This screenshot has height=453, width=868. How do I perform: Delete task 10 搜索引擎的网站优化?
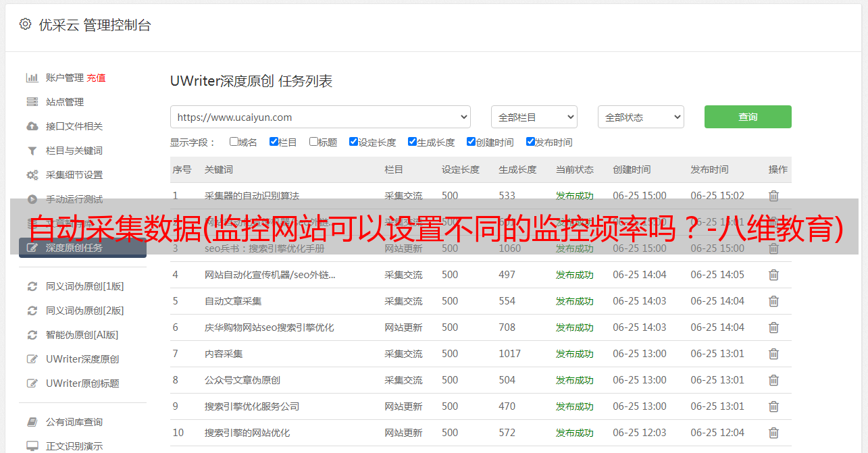pos(774,433)
